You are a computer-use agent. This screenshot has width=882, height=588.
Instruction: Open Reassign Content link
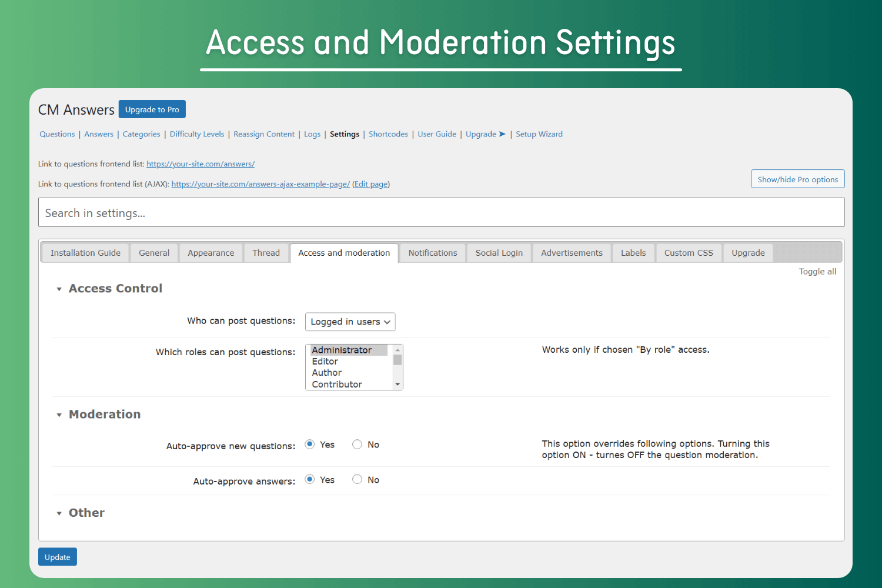tap(264, 134)
